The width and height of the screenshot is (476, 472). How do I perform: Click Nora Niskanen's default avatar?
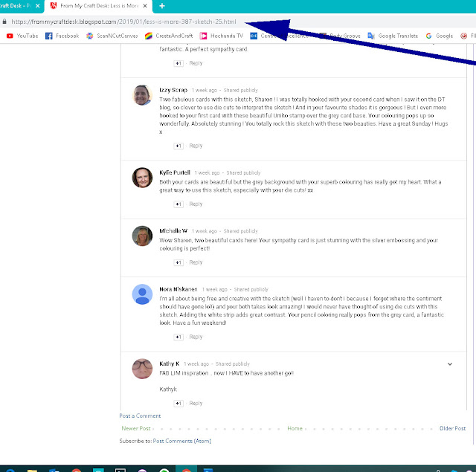(142, 294)
